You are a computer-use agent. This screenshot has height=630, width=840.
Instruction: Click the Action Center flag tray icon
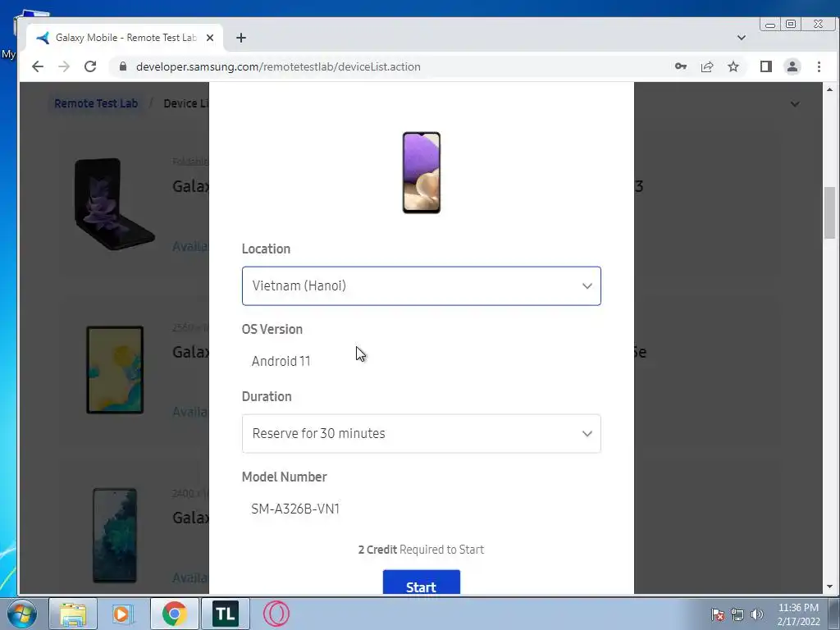(x=718, y=614)
